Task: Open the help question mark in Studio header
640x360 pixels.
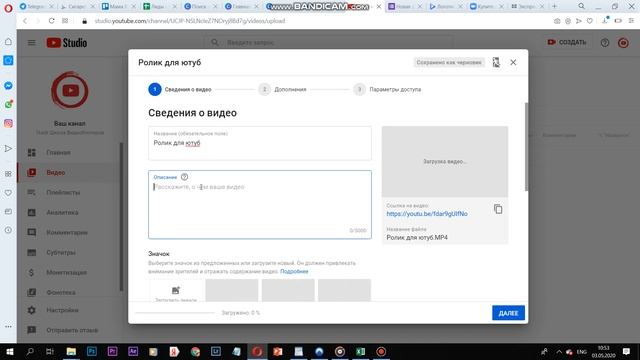Action: pos(604,42)
